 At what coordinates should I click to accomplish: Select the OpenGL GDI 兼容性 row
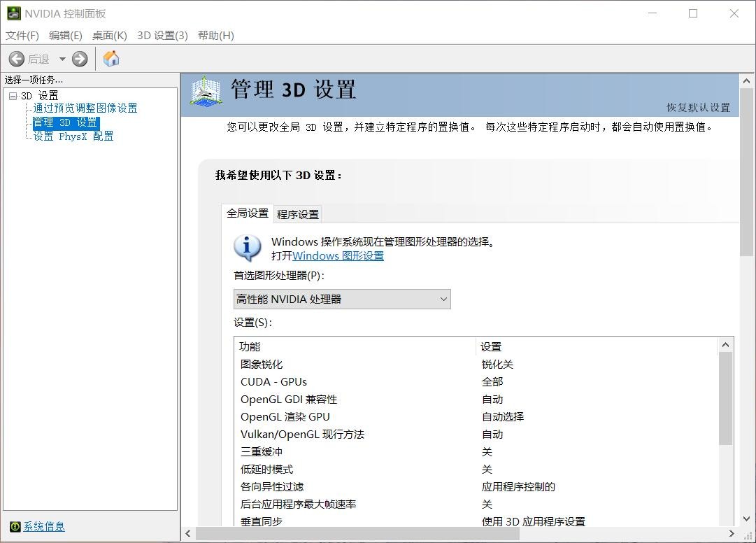pyautogui.click(x=476, y=400)
